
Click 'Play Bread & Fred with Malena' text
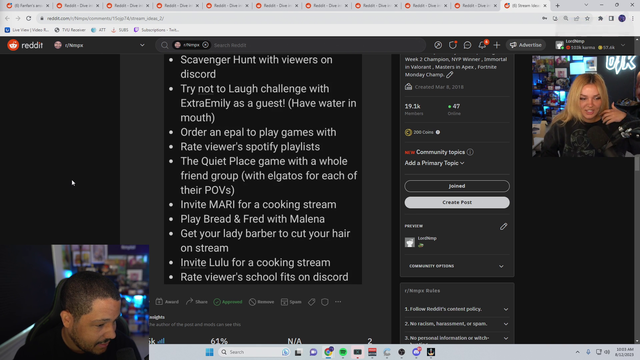253,219
